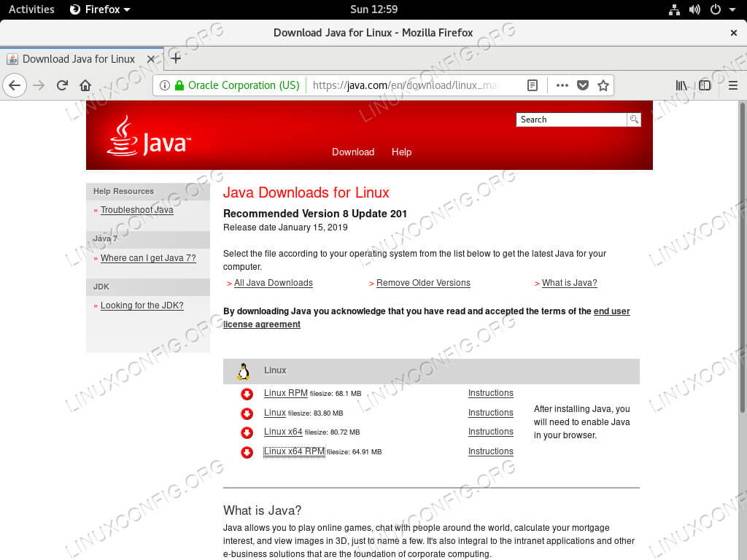Viewport: 747px width, 560px height.
Task: Click the Java site search magnifier button
Action: [634, 120]
